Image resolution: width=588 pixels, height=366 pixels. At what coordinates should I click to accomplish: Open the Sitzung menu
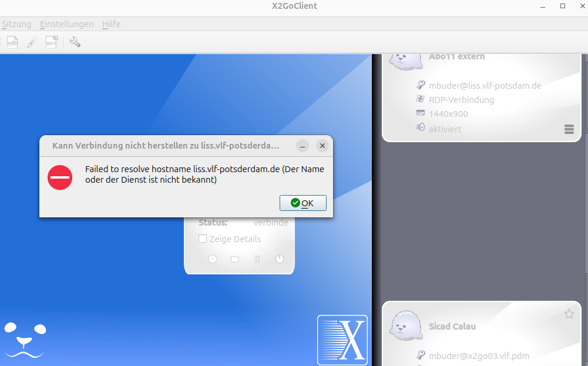[16, 24]
